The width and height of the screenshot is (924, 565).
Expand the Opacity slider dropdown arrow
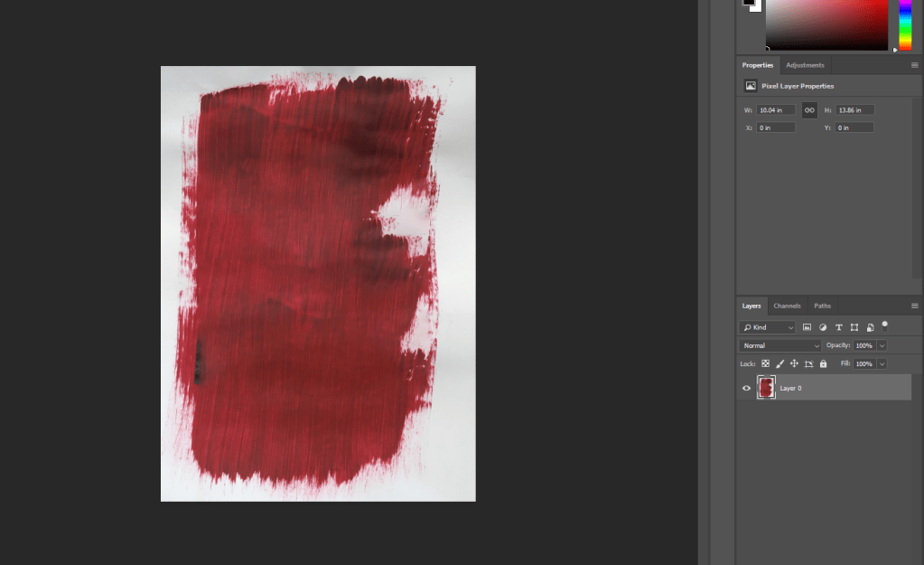pos(882,345)
